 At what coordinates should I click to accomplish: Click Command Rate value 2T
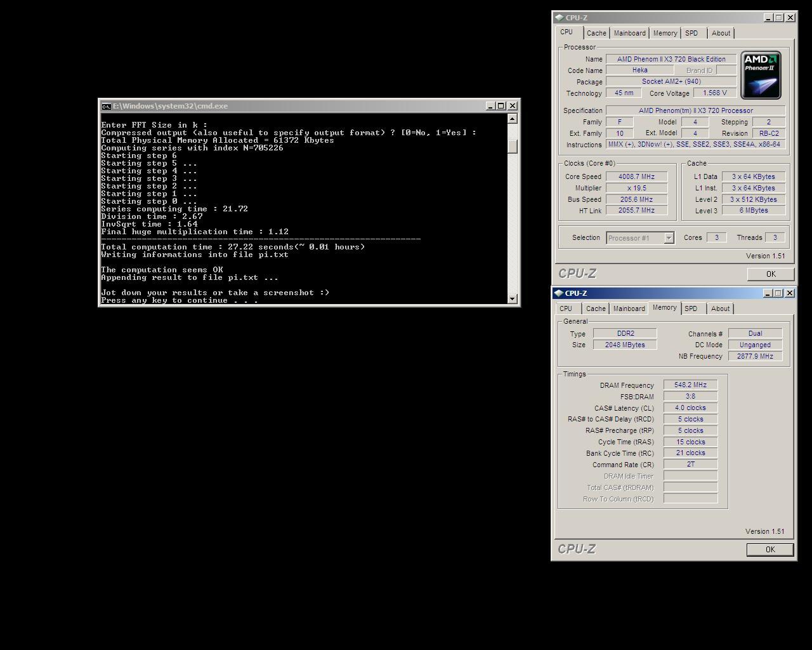click(x=690, y=464)
